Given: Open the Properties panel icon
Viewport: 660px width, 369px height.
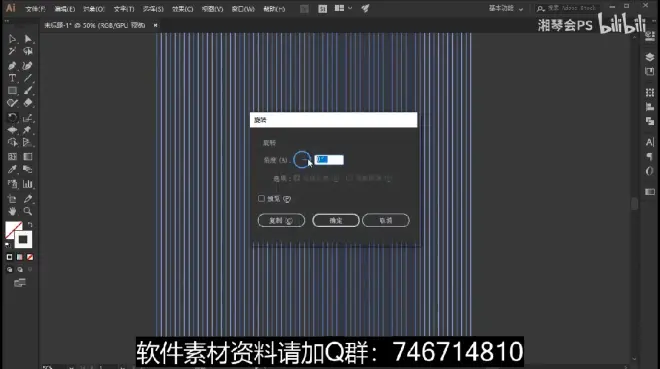Looking at the screenshot, I should pos(649,36).
